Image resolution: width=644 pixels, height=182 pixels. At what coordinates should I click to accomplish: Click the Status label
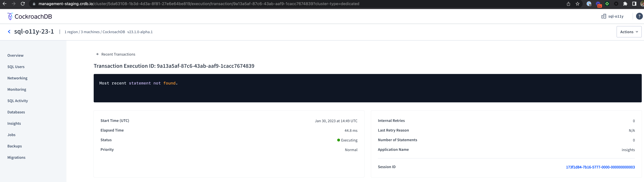click(106, 140)
